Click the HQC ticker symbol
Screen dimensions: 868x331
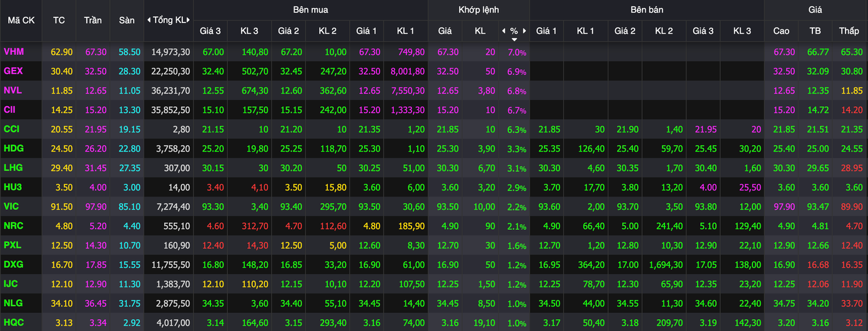click(x=14, y=322)
